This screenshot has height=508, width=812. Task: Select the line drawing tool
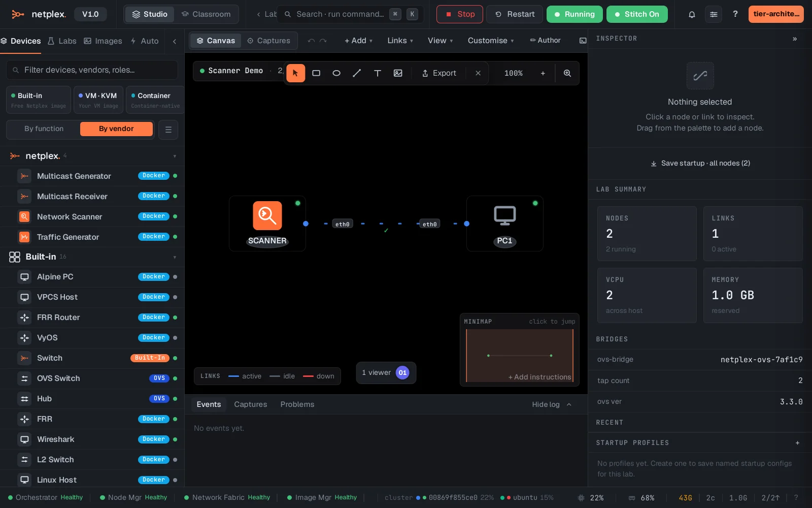click(357, 73)
